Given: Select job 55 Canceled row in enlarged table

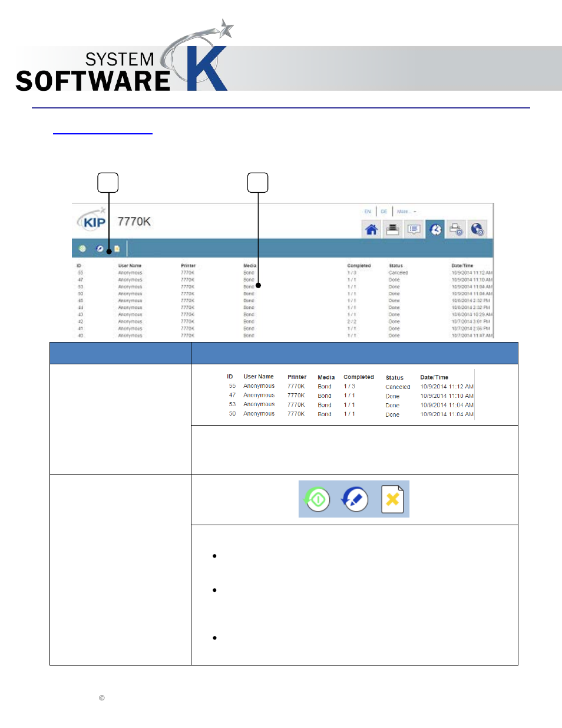Looking at the screenshot, I should [x=350, y=387].
